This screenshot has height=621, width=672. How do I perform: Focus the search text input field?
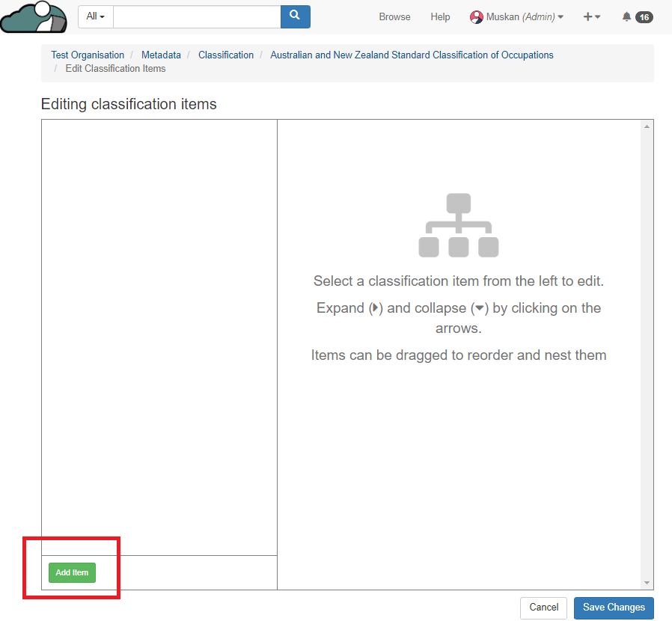point(197,16)
